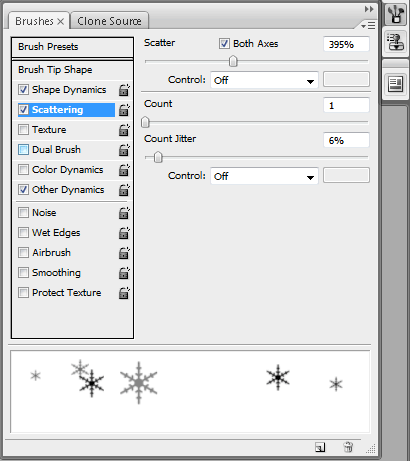
Task: Click the brush stroke preview area
Action: click(x=190, y=391)
